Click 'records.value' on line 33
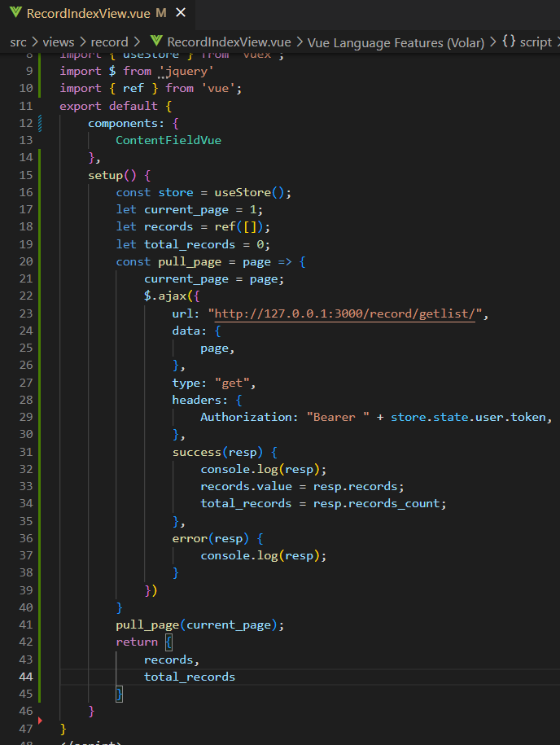 [x=246, y=487]
